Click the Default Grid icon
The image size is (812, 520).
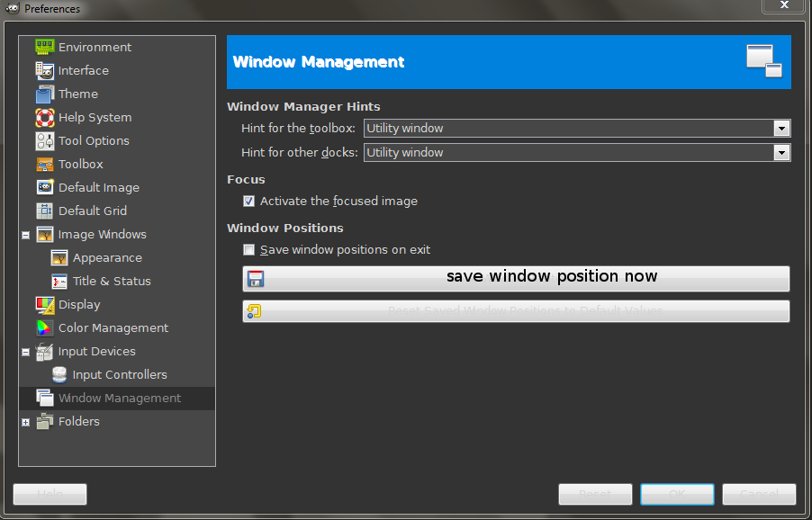(x=45, y=211)
